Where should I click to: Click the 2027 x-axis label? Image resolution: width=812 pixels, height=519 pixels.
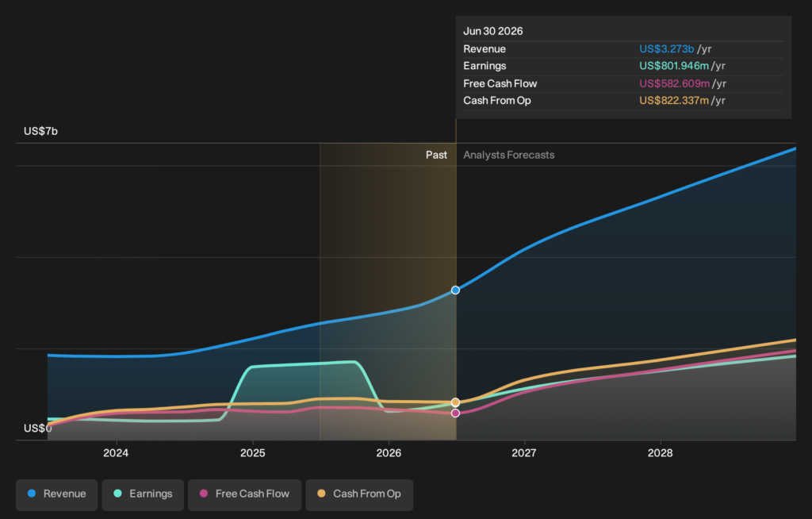click(x=524, y=453)
